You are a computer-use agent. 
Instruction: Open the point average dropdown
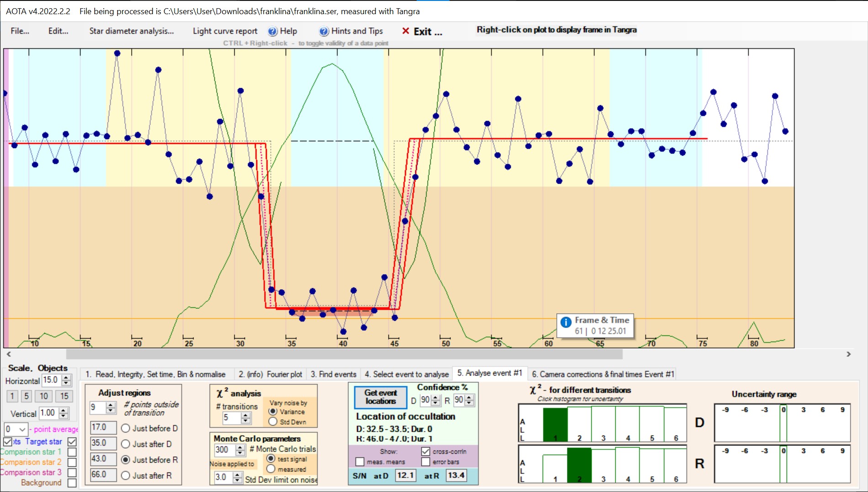pos(22,429)
